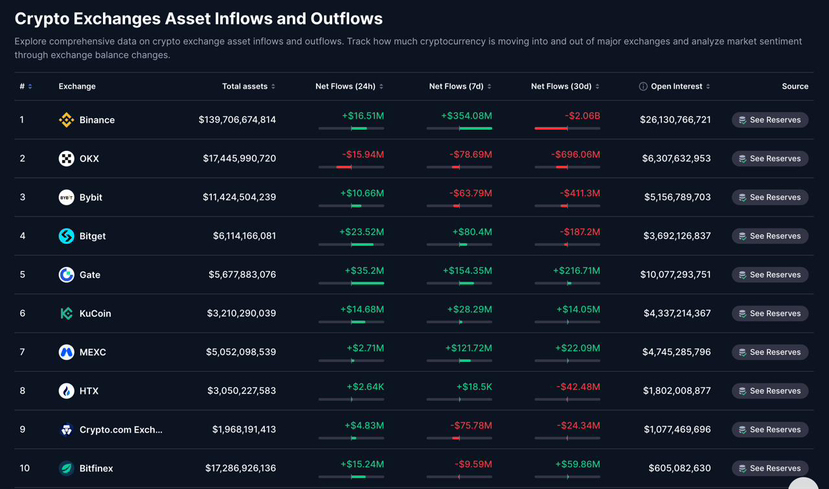Image resolution: width=829 pixels, height=489 pixels.
Task: Click the Bybit logo icon
Action: [x=66, y=197]
